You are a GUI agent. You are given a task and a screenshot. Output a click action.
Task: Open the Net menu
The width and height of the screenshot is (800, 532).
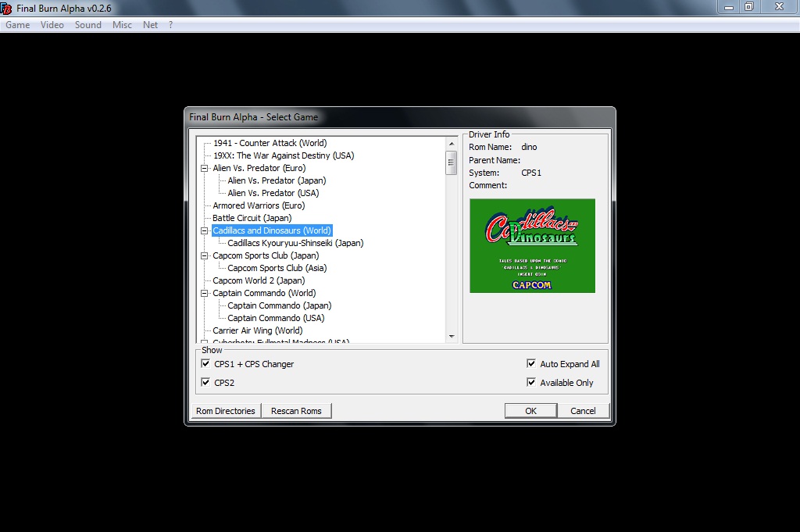150,25
